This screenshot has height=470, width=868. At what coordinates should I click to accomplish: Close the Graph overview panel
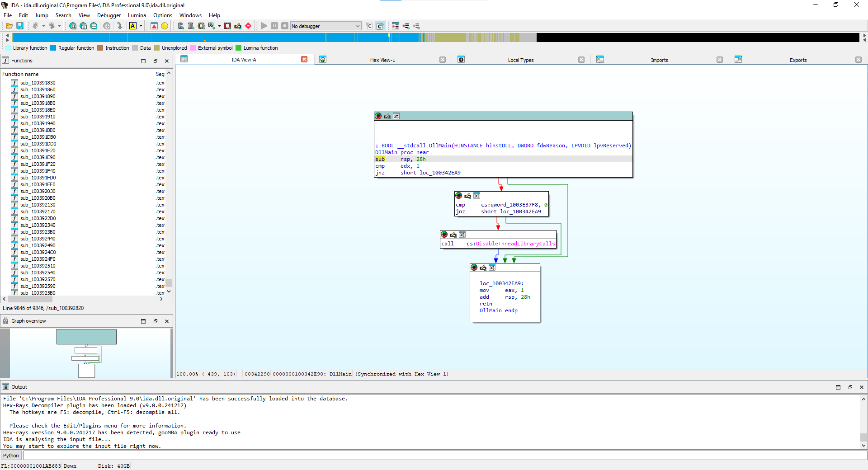167,321
